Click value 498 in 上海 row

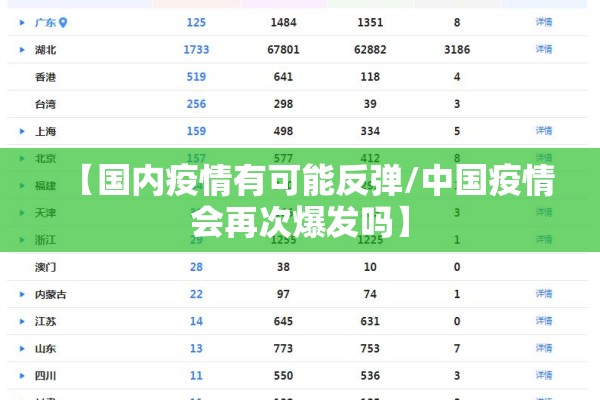tap(284, 131)
